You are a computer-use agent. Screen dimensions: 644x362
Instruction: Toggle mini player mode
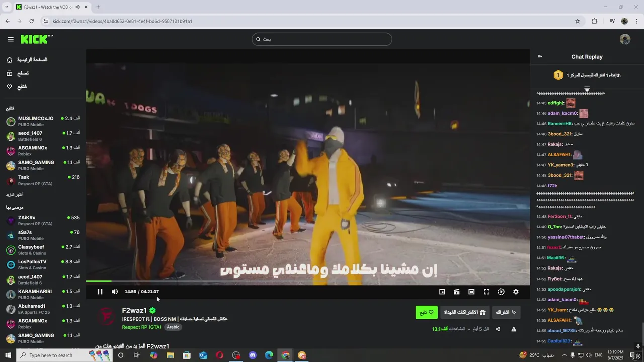pos(442,292)
